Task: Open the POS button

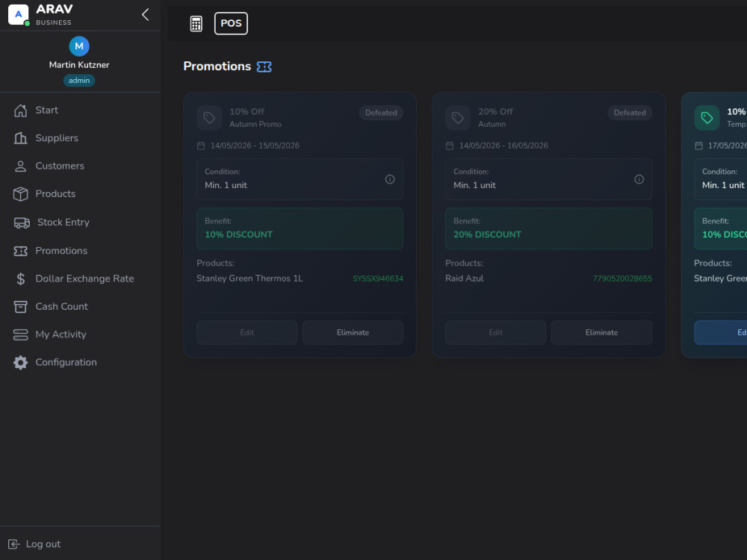Action: pos(231,23)
